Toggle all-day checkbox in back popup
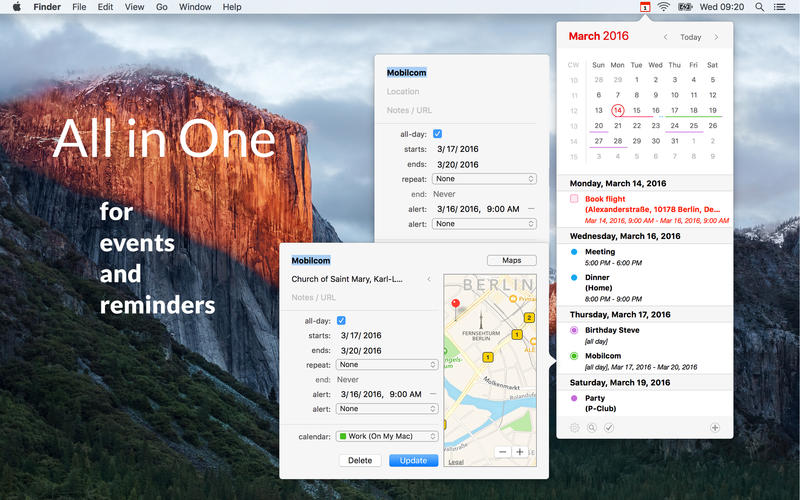Viewport: 800px width, 500px height. [437, 134]
